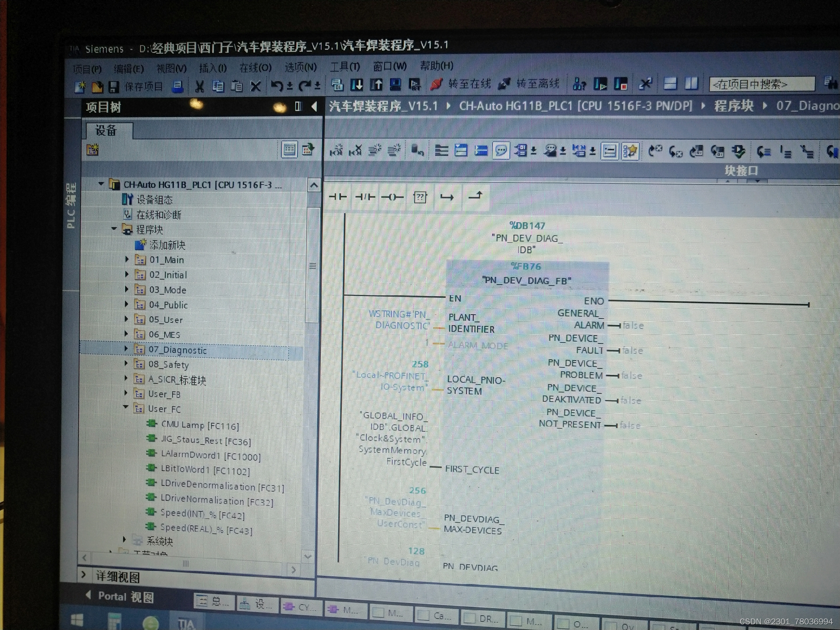The width and height of the screenshot is (840, 630).
Task: Click the copy icon in main toolbar
Action: 218,86
